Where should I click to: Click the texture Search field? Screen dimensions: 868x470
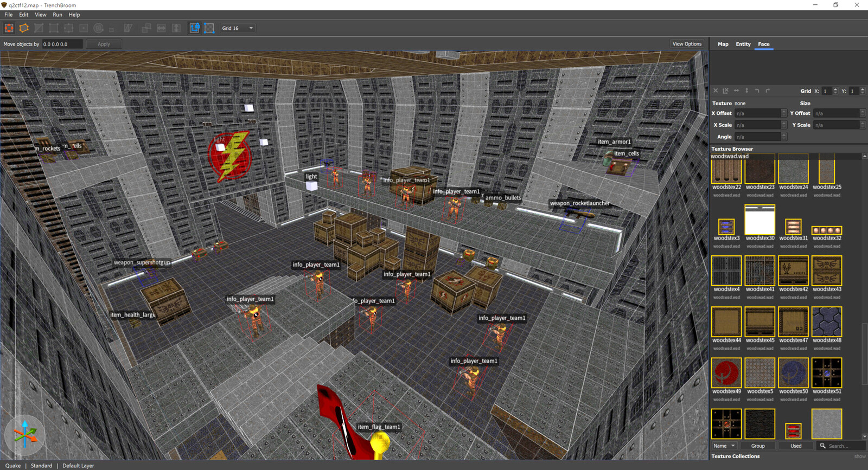[841, 446]
